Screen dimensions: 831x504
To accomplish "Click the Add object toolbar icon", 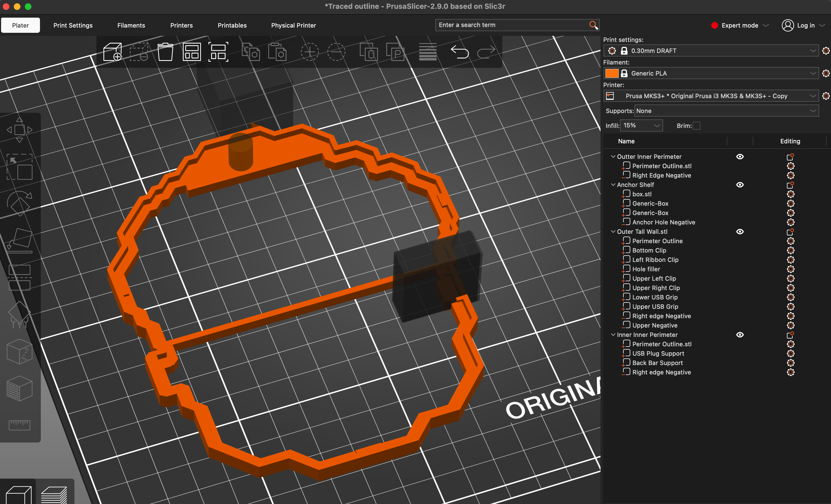I will tap(112, 52).
